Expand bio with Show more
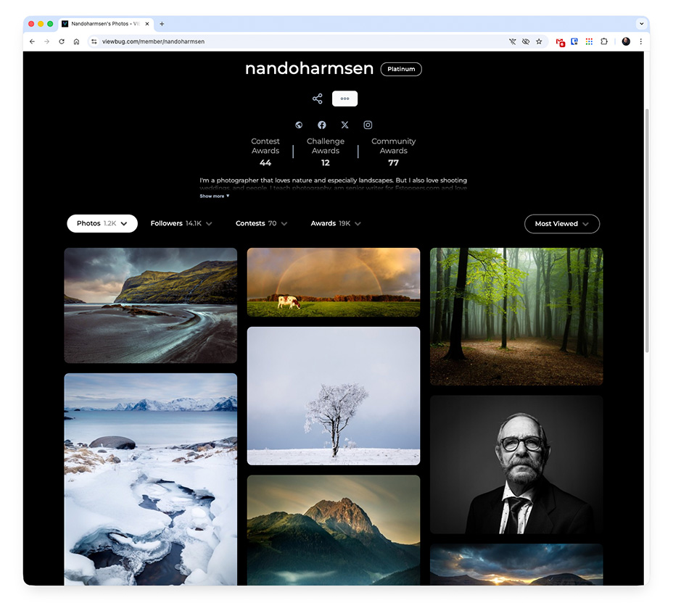Viewport: 673px width, 616px height. [x=214, y=196]
